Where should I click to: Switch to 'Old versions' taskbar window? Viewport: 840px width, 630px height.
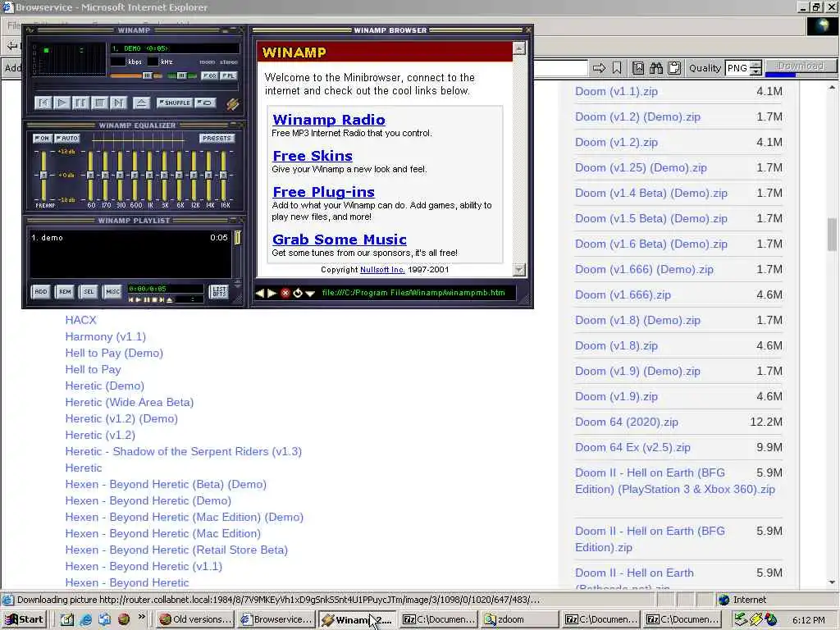[x=196, y=619]
